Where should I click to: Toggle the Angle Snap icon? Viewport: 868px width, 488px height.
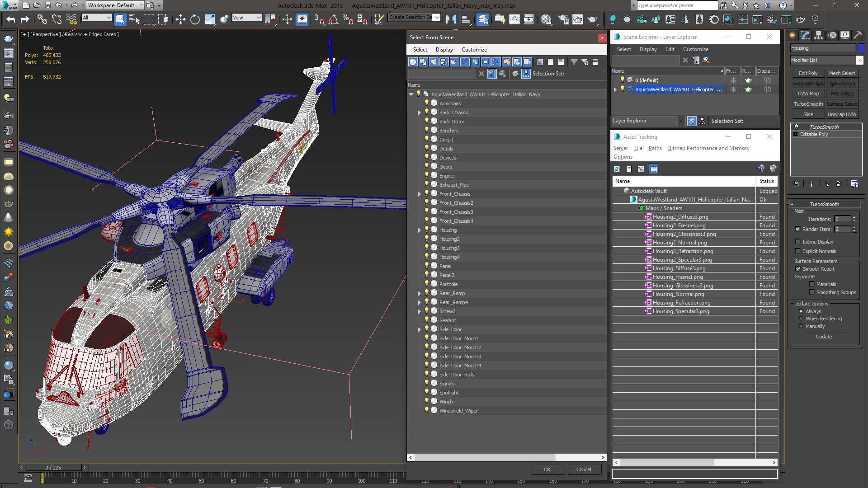coord(333,19)
